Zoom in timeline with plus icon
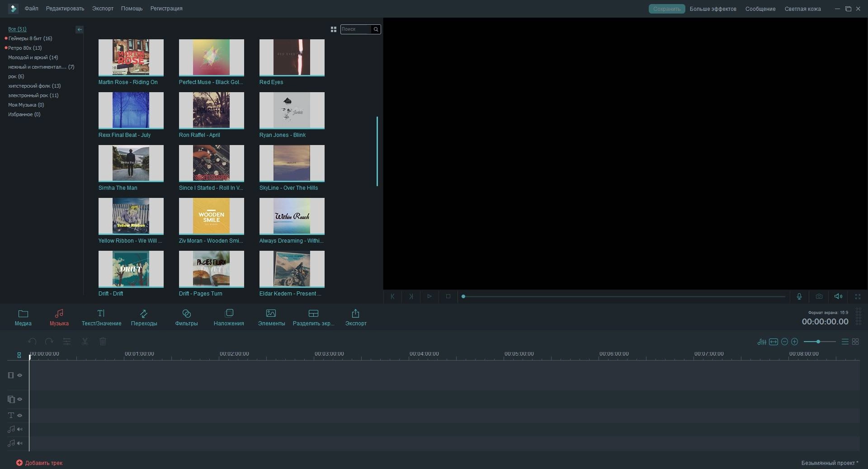Viewport: 868px width, 469px height. (x=794, y=342)
